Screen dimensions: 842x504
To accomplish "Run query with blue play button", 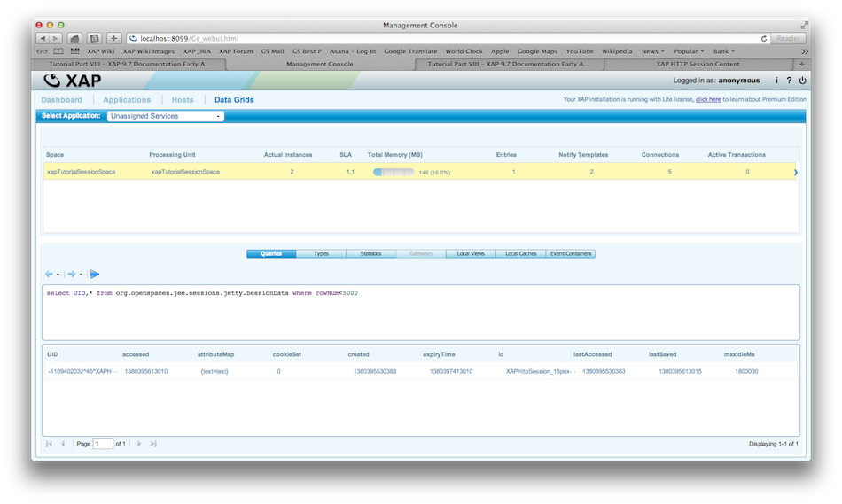I will (95, 275).
